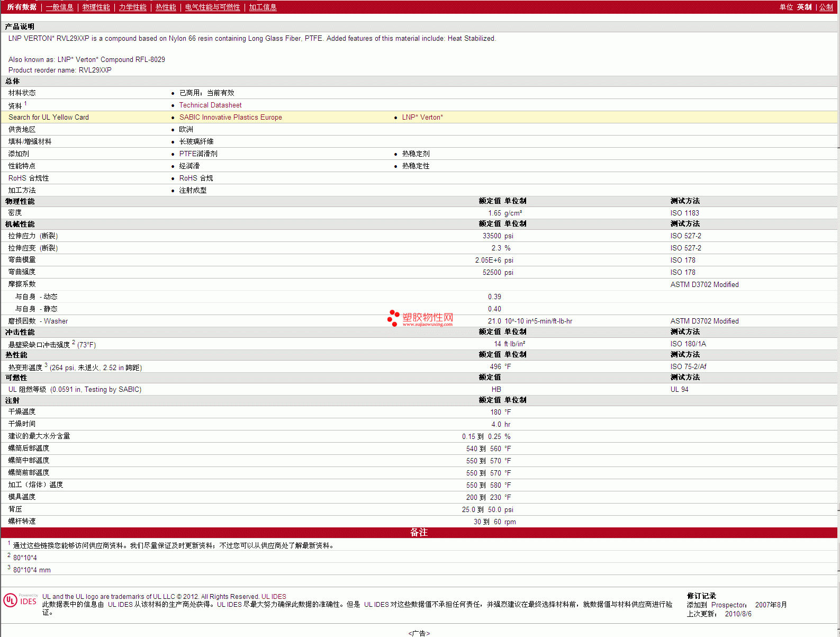Screen dimensions: 840x637
Task: Switch to the 物理性能 tab
Action: coord(96,7)
